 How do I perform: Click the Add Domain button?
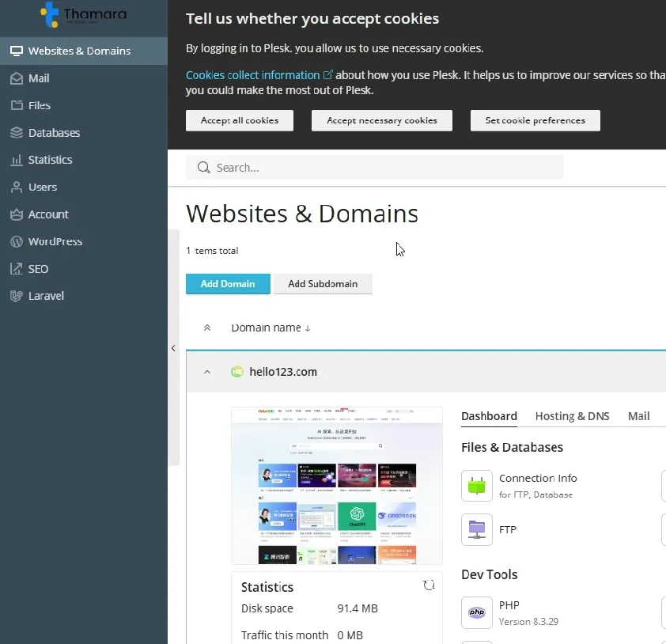point(228,284)
